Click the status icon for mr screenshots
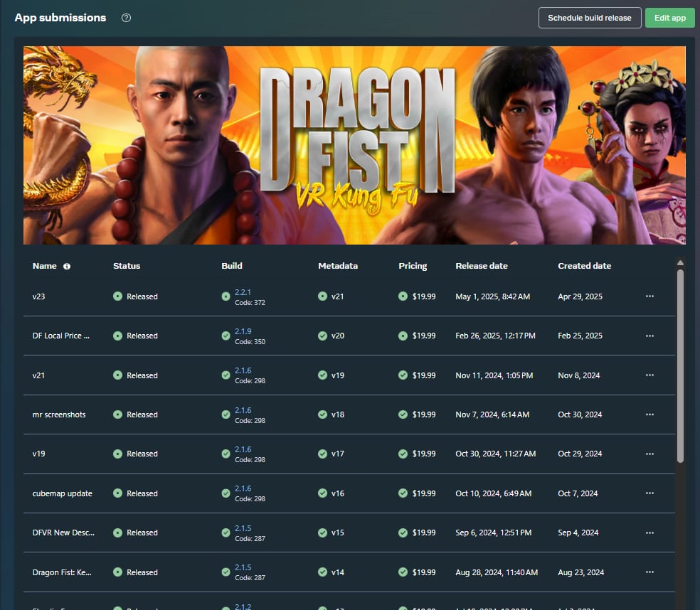Viewport: 700px width, 610px height. pyautogui.click(x=117, y=414)
